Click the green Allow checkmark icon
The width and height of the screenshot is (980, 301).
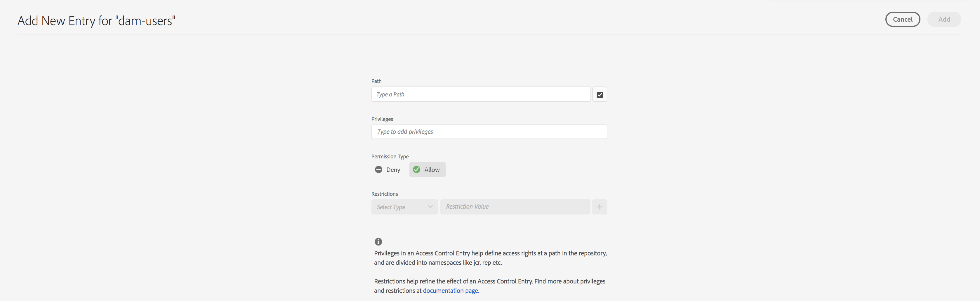[417, 170]
